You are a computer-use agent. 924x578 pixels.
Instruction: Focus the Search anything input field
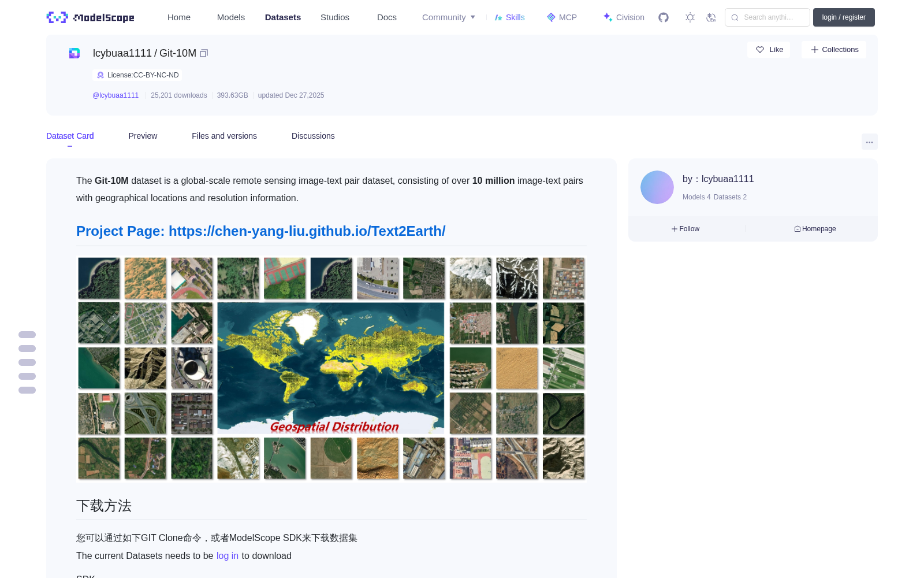[x=767, y=17]
